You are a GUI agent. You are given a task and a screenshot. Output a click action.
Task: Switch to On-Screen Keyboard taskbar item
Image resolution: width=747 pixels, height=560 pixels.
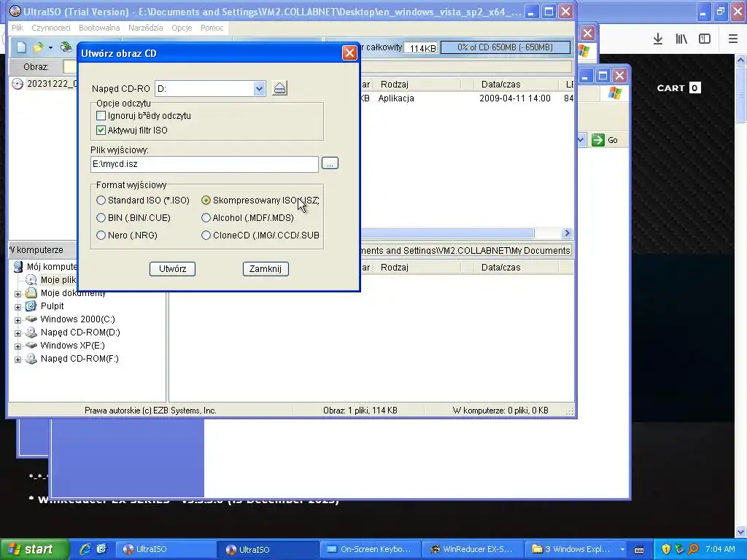tap(369, 549)
